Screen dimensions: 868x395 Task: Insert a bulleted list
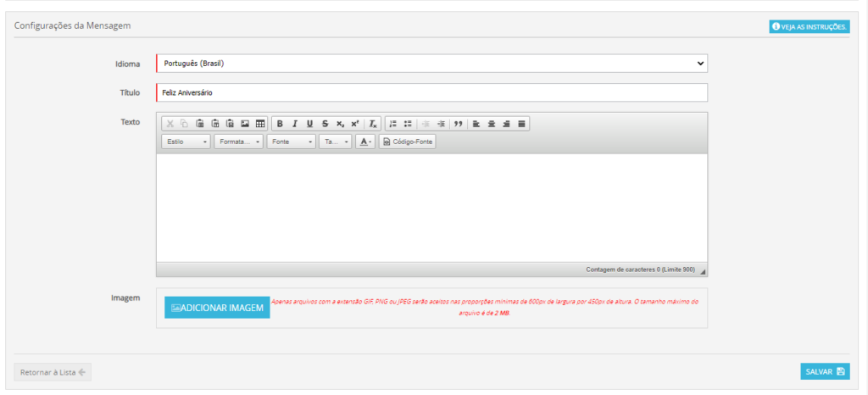coord(408,124)
